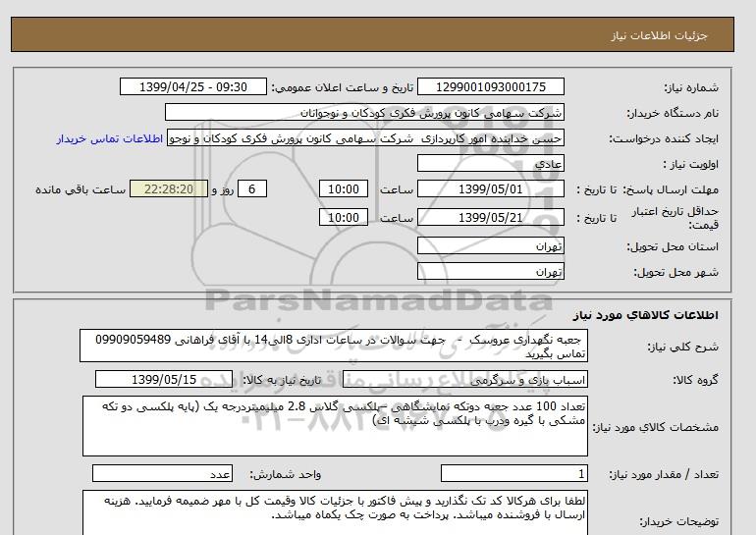756x535 pixels.
Task: Click the حداقل تاریخ اعتبار قیمت label
Action: click(x=675, y=218)
